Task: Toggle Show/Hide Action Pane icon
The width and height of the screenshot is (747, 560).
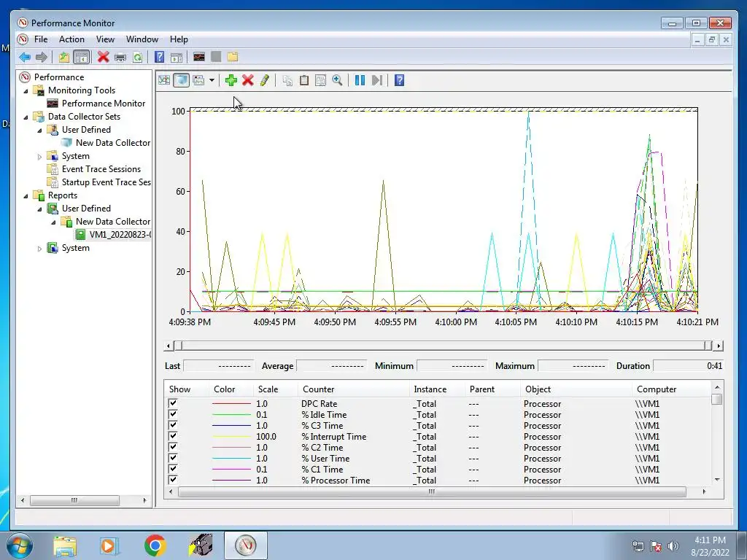Action: click(177, 57)
